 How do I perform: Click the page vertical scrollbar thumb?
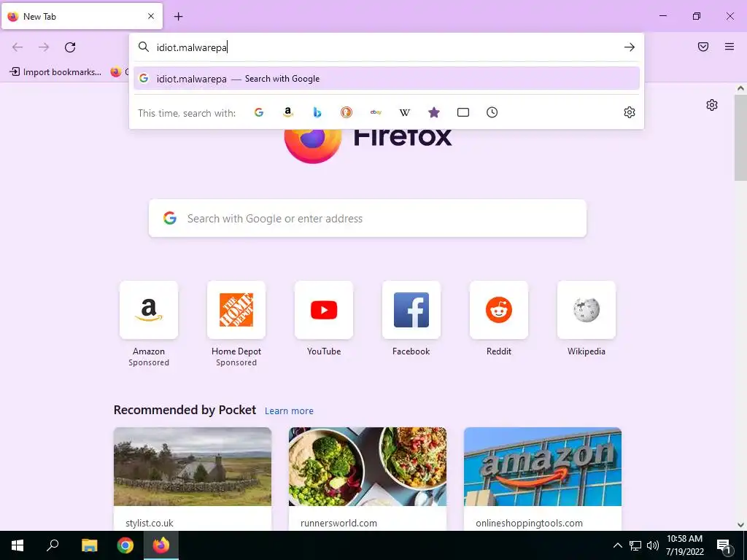pos(740,138)
